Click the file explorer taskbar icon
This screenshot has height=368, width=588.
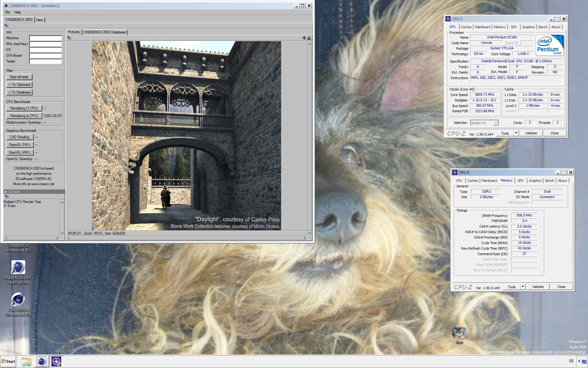pos(26,362)
